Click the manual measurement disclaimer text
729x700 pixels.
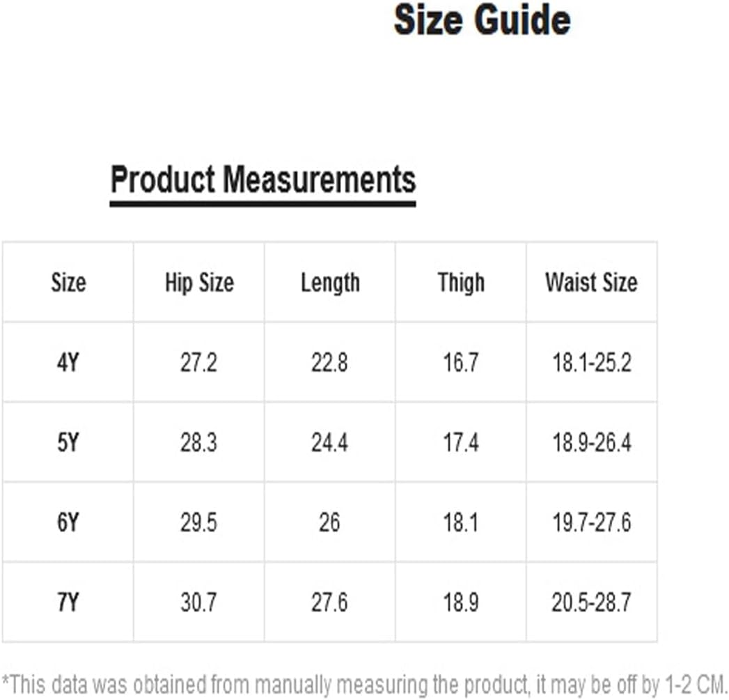tap(365, 685)
